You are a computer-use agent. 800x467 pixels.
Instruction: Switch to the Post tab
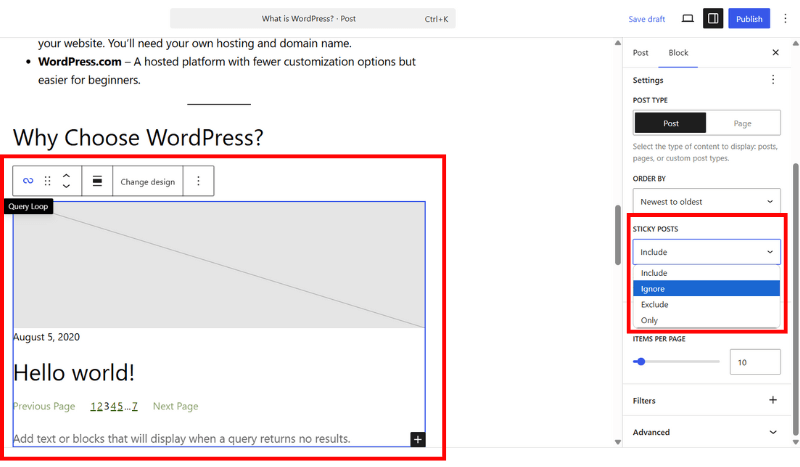[x=640, y=53]
